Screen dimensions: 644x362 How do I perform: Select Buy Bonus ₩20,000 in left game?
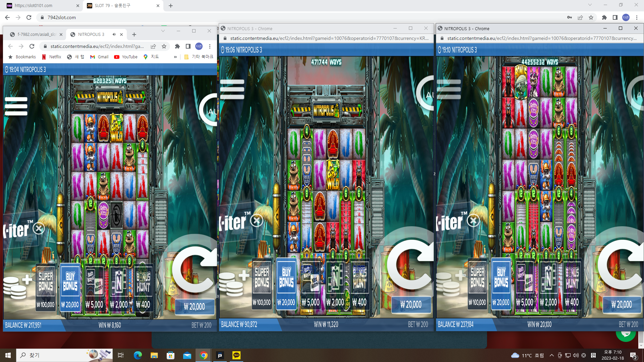click(x=70, y=287)
